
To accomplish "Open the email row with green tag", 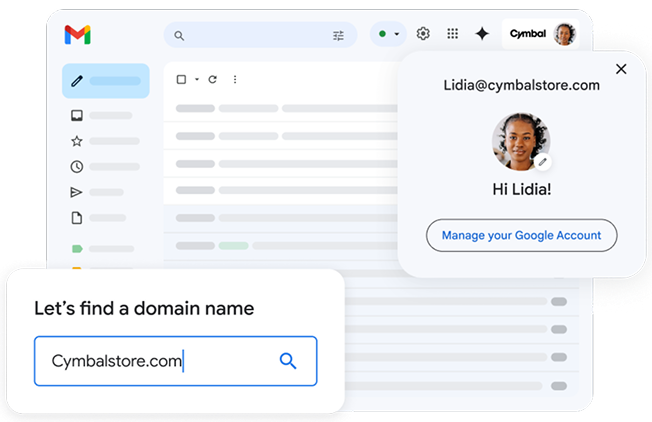I will click(283, 246).
